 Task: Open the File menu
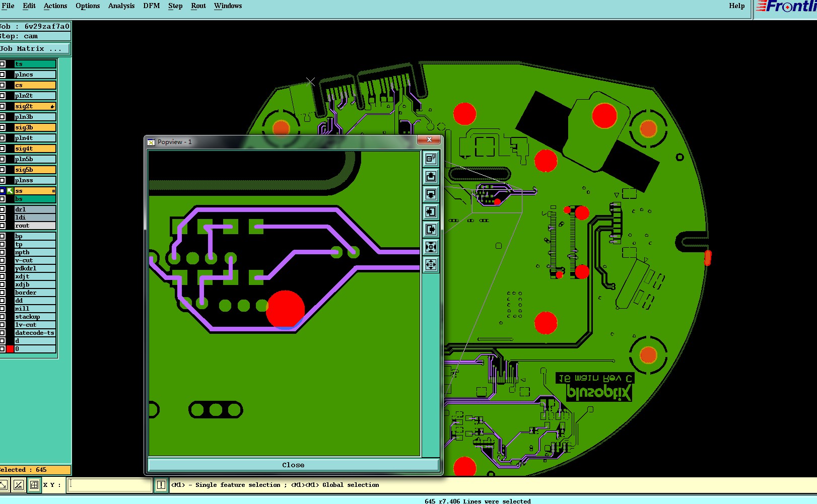(x=8, y=6)
